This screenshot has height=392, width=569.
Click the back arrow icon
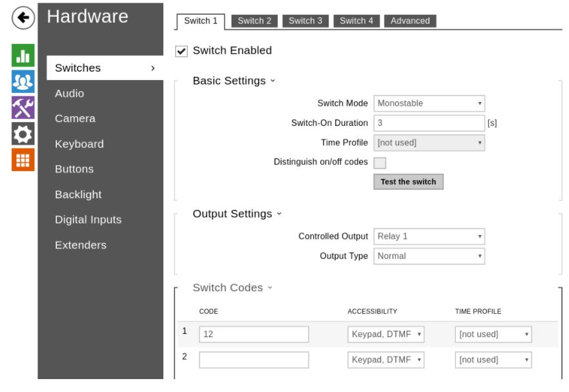click(x=23, y=18)
